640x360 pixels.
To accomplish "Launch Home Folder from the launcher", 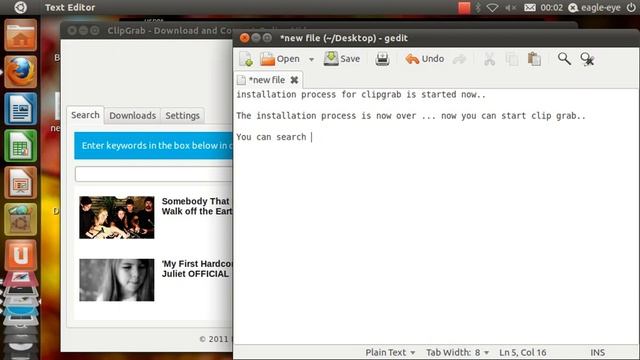I will click(x=21, y=36).
